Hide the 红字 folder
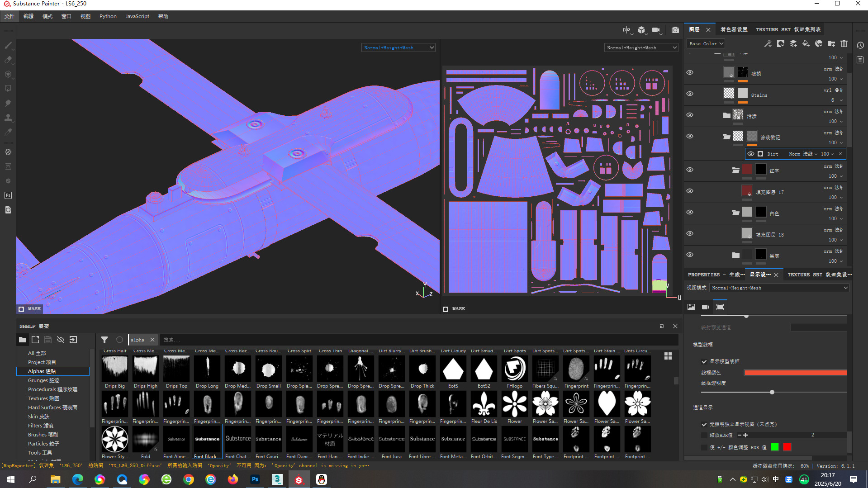Screen dimensions: 868x488 click(690, 170)
